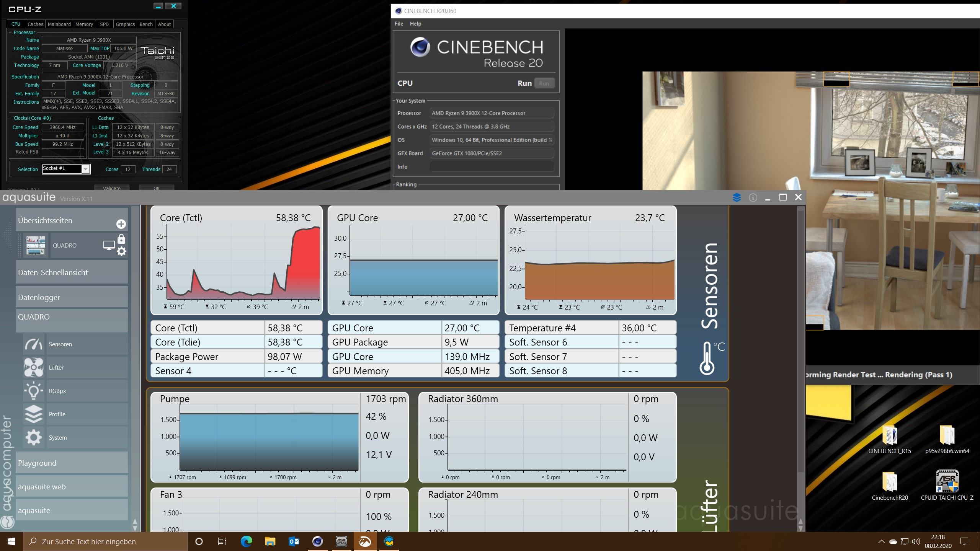Open CPUID TAICHI CPU-Z desktop shortcut

947,486
